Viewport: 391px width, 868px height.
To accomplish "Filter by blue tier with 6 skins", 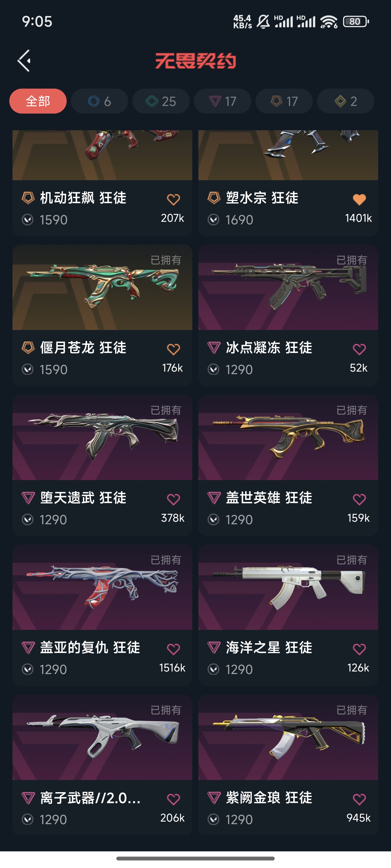I will [x=99, y=101].
